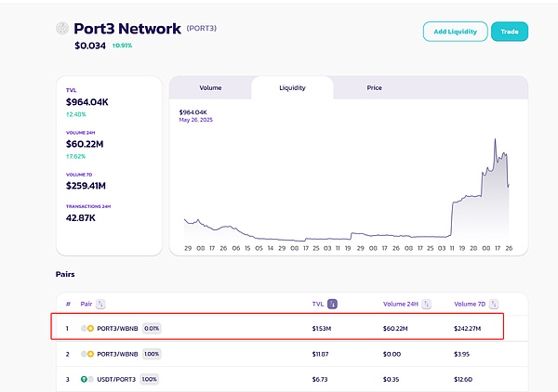The image size is (558, 392).
Task: Click the Pair column sort icon
Action: pyautogui.click(x=100, y=304)
